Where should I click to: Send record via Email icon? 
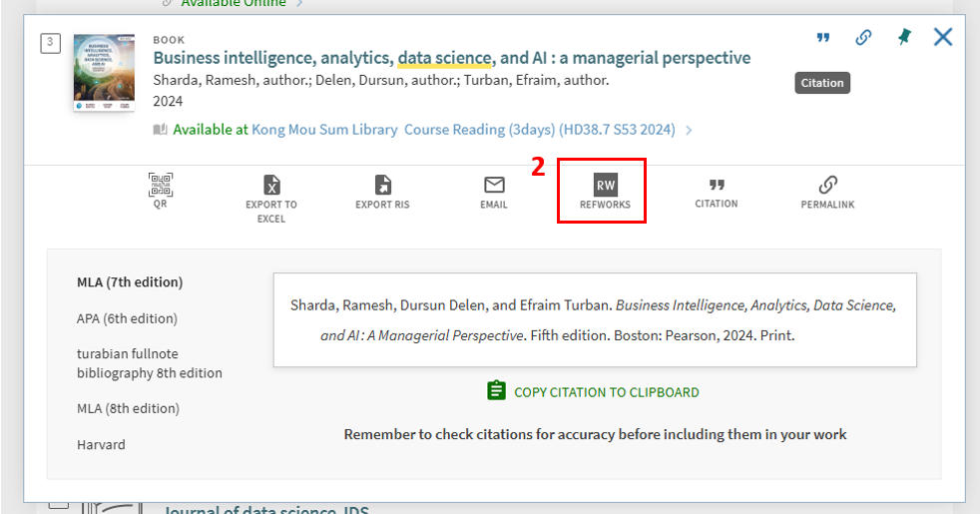coord(494,186)
